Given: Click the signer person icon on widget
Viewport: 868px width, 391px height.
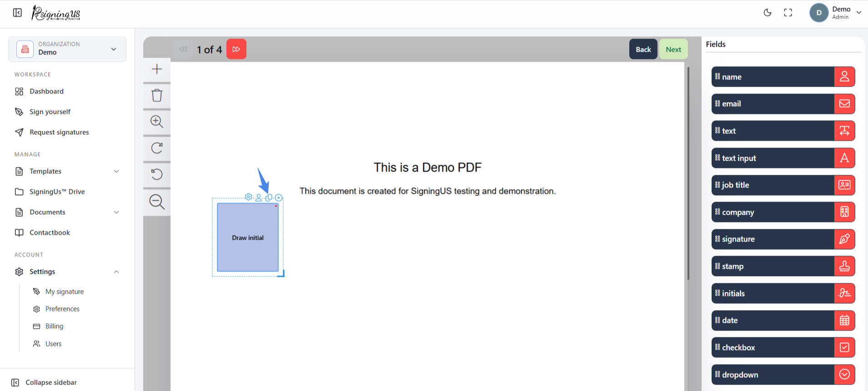Looking at the screenshot, I should click(259, 198).
